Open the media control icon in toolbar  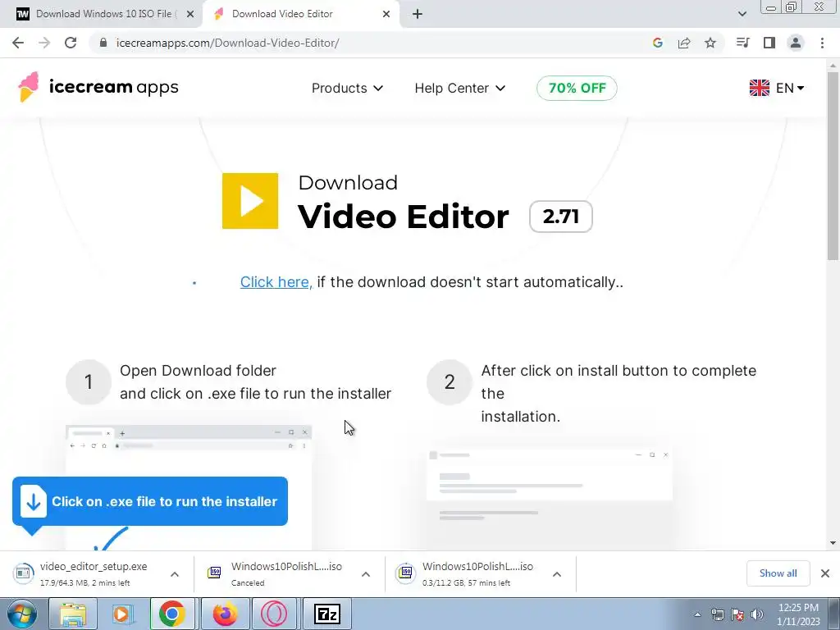pos(743,43)
